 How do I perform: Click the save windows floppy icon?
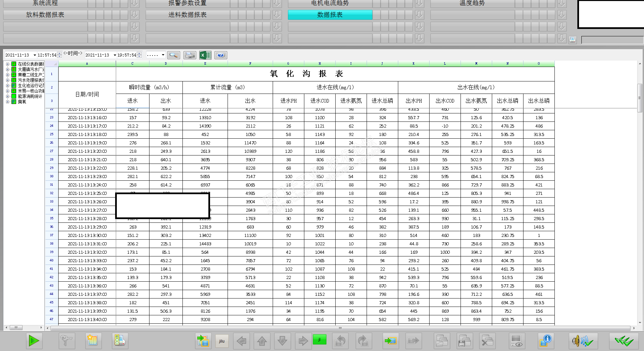(465, 341)
